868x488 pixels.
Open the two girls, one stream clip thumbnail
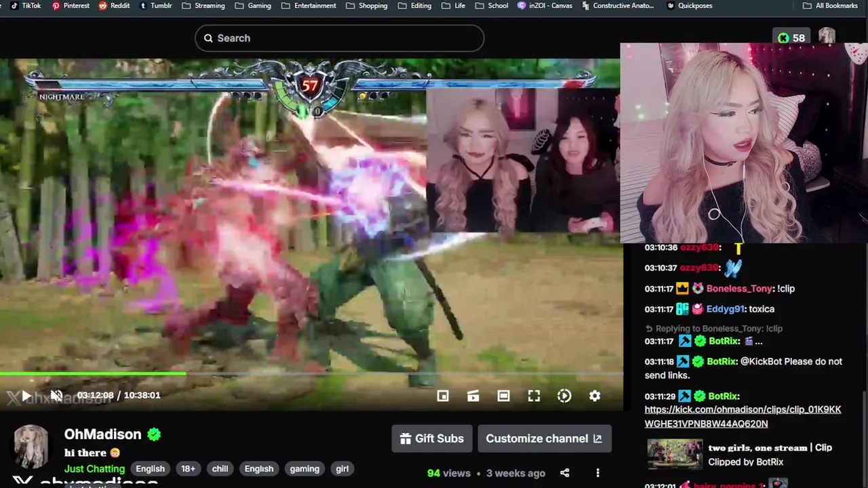[675, 455]
